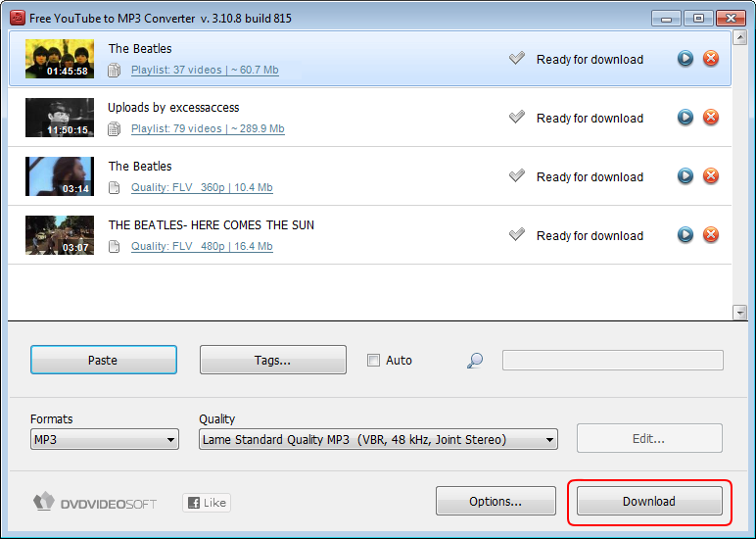Click the list scrollbar down arrow

point(740,313)
